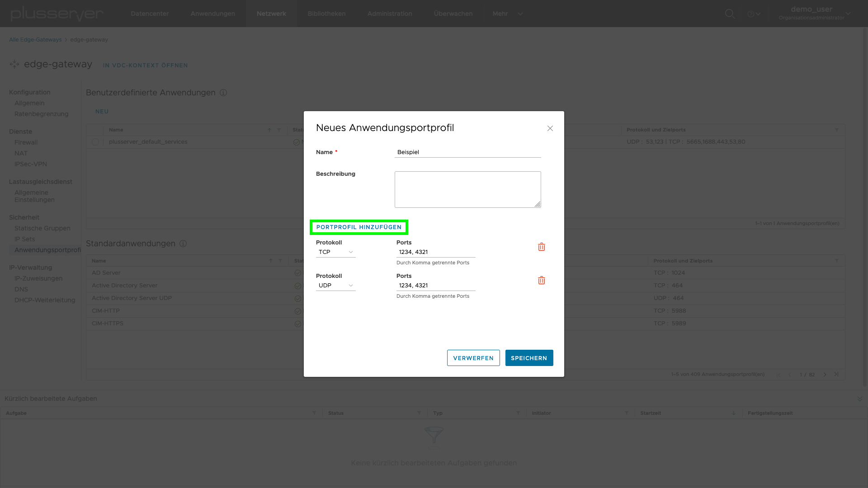Open DNS in the sidebar
868x488 pixels.
(x=21, y=290)
